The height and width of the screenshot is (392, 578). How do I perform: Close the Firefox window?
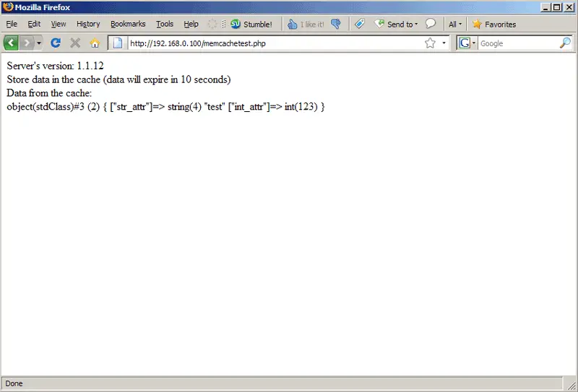click(569, 7)
